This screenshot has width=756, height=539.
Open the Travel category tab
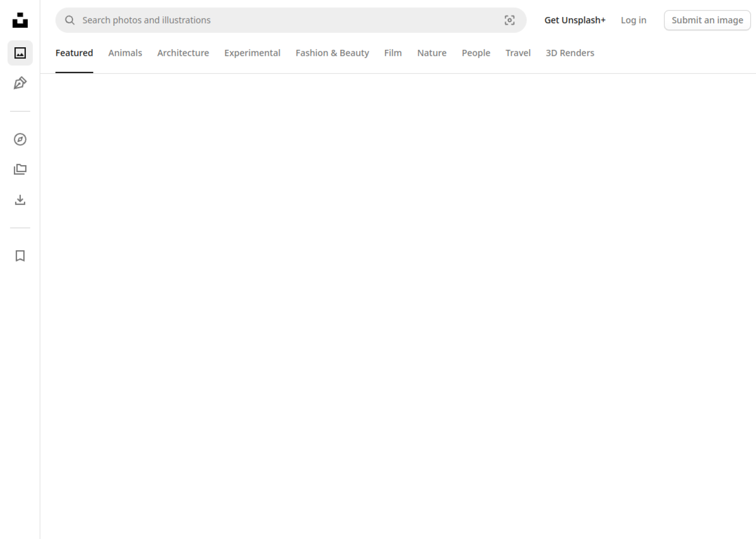pos(518,53)
